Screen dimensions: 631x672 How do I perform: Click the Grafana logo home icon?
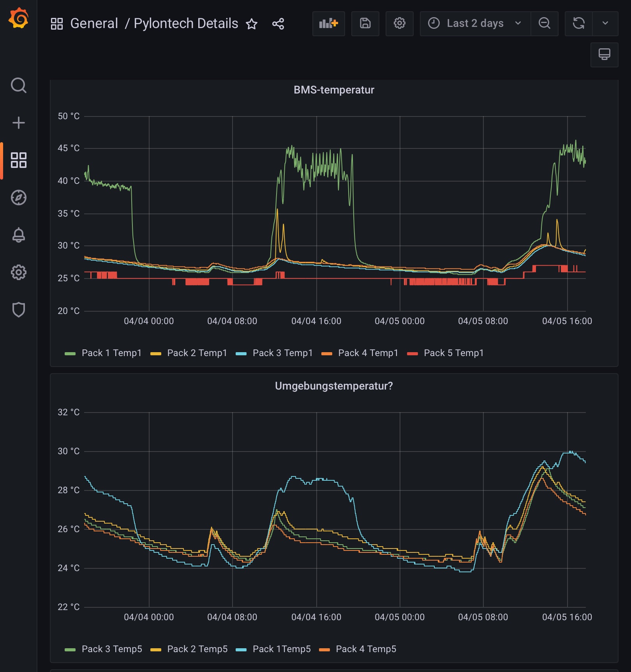(x=18, y=18)
